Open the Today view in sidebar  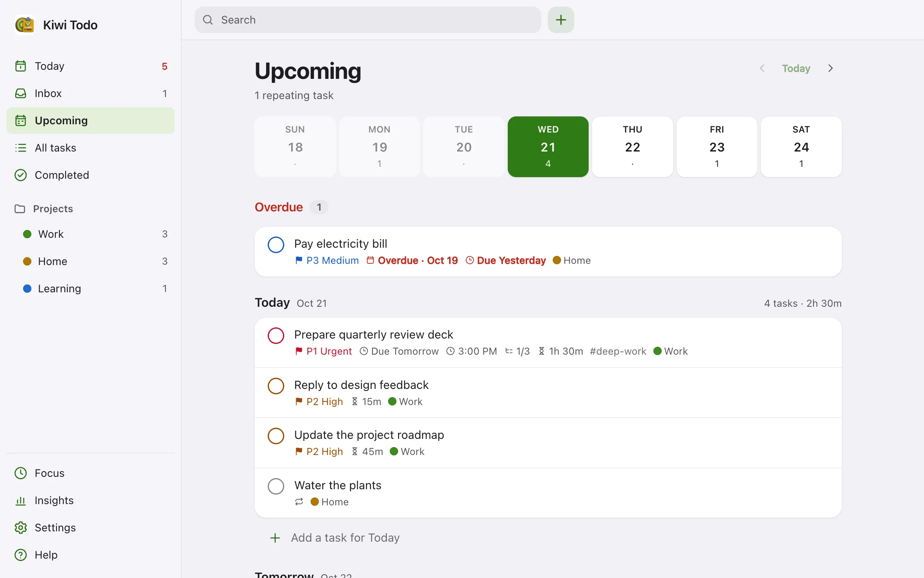(x=90, y=66)
